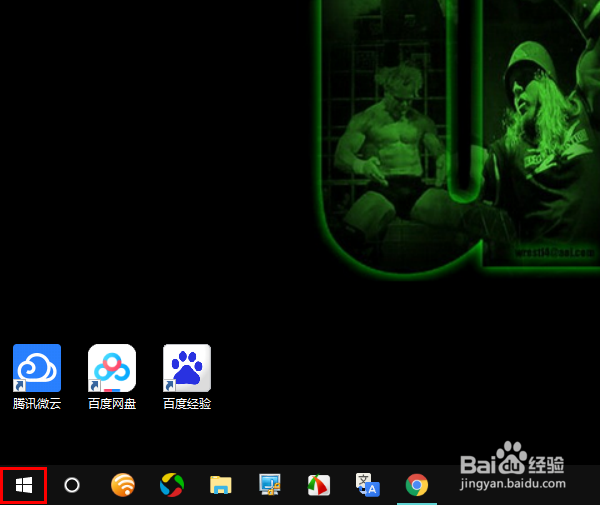Click the 百度网盘 label text
Viewport: 600px width, 505px height.
tap(112, 404)
